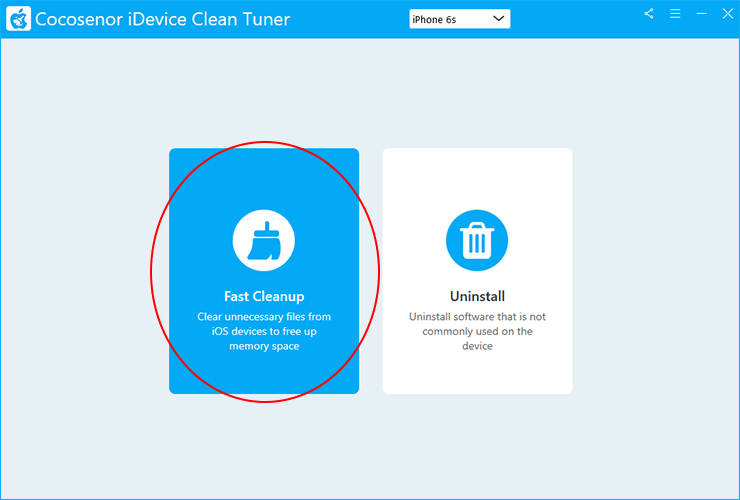
Task: Open the hamburger menu icon
Action: click(675, 14)
